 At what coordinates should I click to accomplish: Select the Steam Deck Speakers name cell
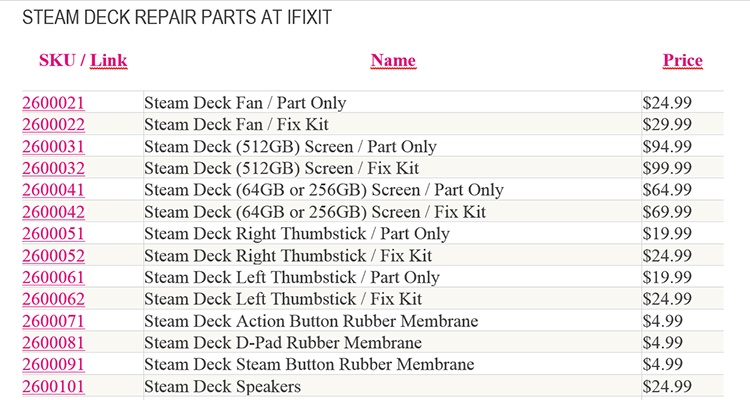pos(222,386)
